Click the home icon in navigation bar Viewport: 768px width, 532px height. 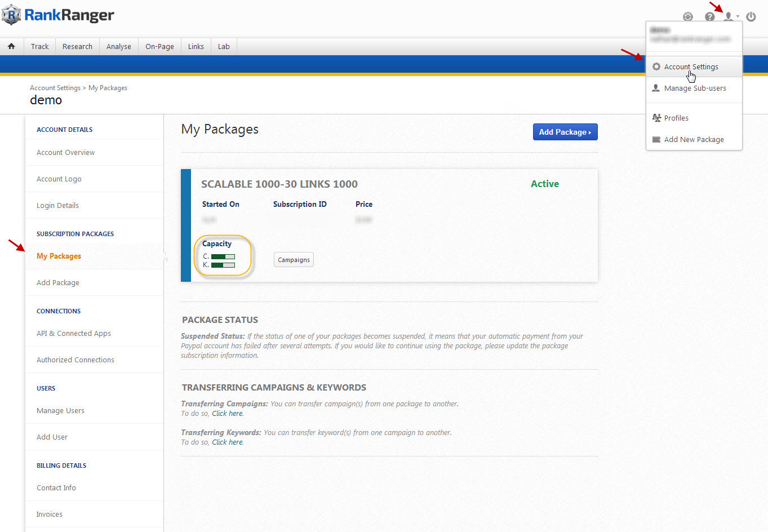pyautogui.click(x=11, y=46)
